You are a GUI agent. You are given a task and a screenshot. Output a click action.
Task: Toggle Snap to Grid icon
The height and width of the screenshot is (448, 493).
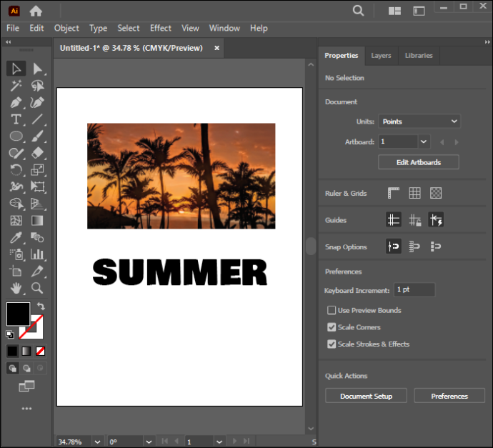click(414, 247)
